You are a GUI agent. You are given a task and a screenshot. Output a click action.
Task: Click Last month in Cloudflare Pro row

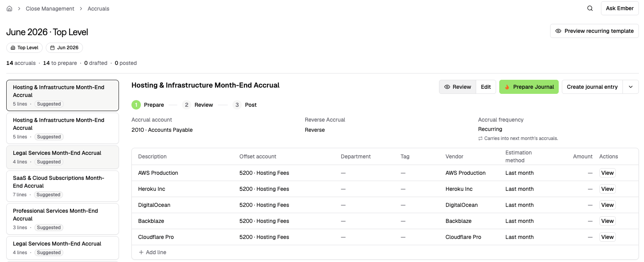[x=519, y=237]
